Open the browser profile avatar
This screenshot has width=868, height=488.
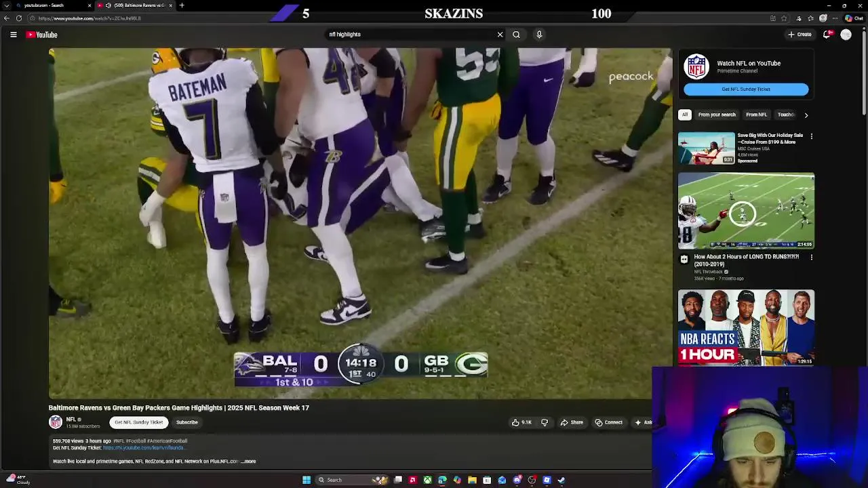[x=823, y=18]
